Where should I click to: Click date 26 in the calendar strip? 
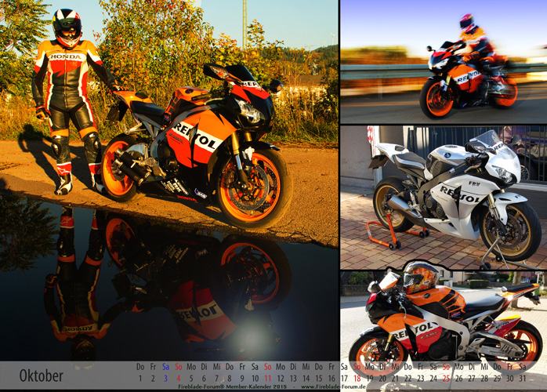[458, 379]
